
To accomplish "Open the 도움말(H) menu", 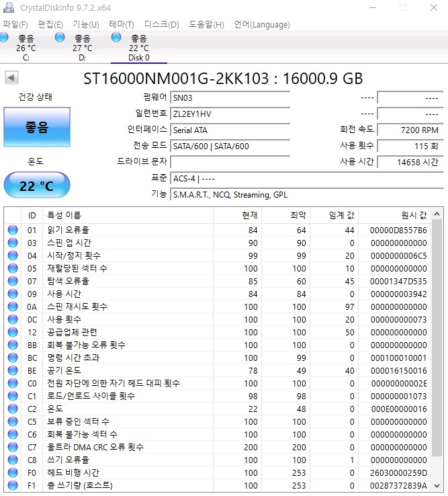I will pos(206,24).
